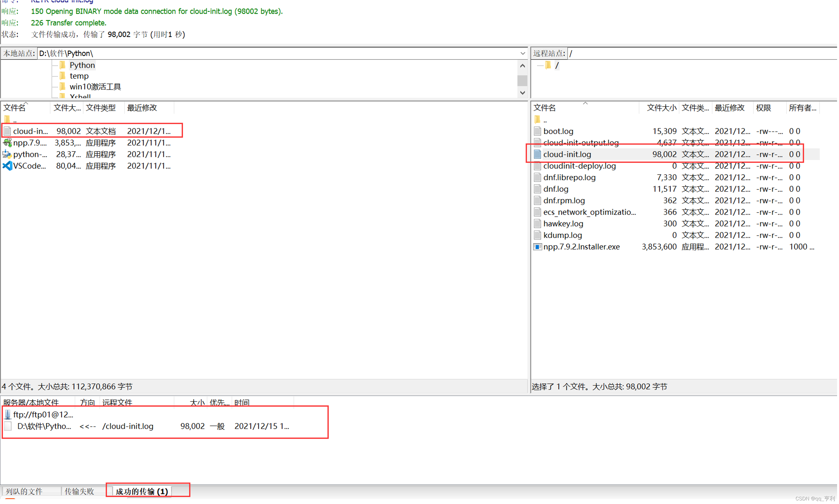Select the boot.log file icon
Viewport: 839px width, 504px height.
coord(537,131)
